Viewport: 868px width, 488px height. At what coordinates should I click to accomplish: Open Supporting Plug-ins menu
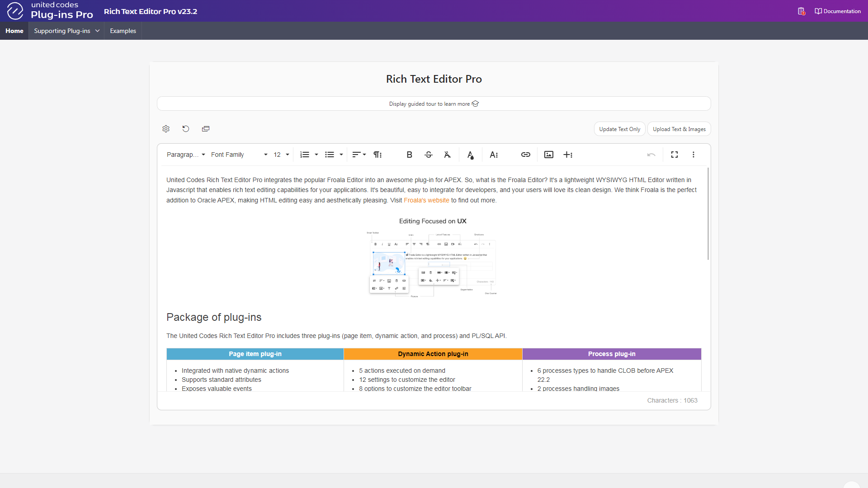[x=66, y=31]
